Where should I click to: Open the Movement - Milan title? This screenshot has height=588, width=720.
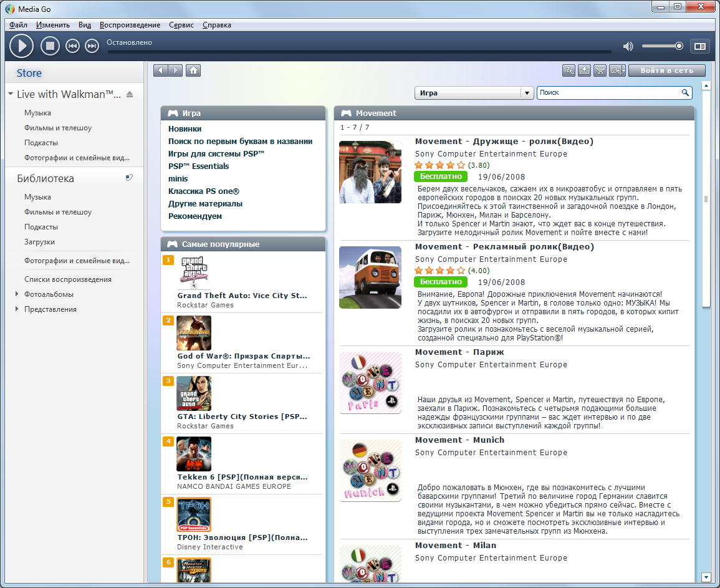pyautogui.click(x=456, y=545)
